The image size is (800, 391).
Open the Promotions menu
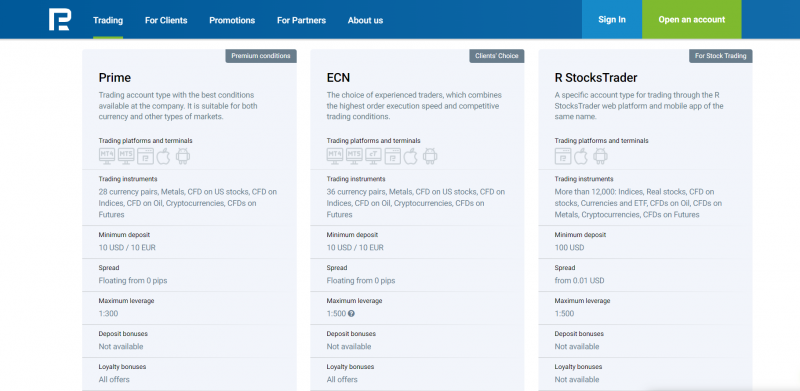pyautogui.click(x=232, y=20)
